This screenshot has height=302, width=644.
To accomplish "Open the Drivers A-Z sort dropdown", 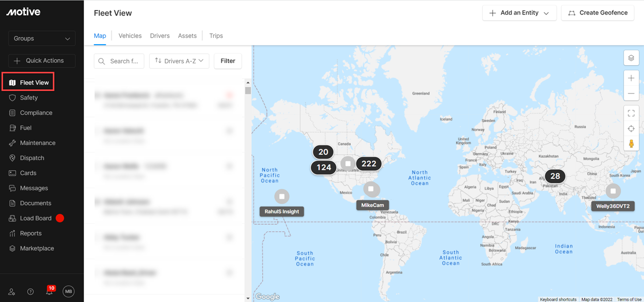I will point(179,61).
